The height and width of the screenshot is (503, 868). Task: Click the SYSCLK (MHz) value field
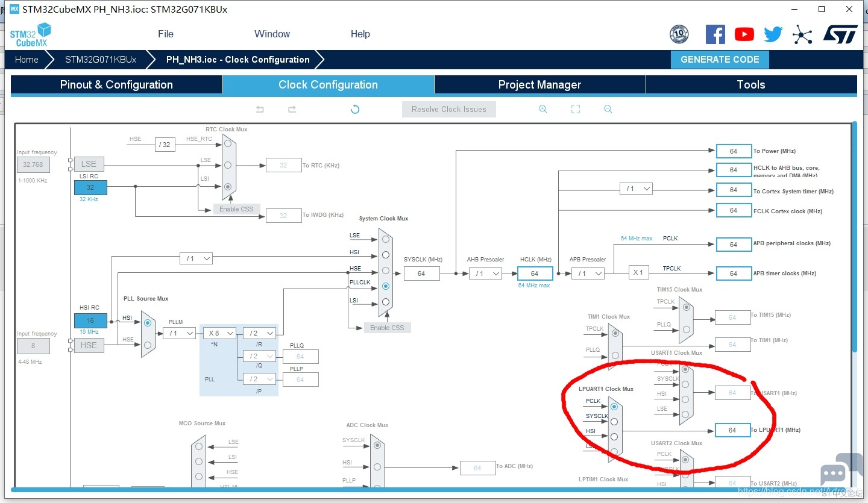point(421,273)
